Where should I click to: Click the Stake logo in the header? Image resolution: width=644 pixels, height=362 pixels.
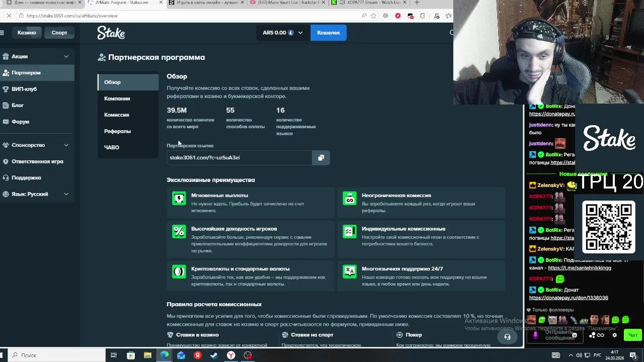tap(111, 33)
